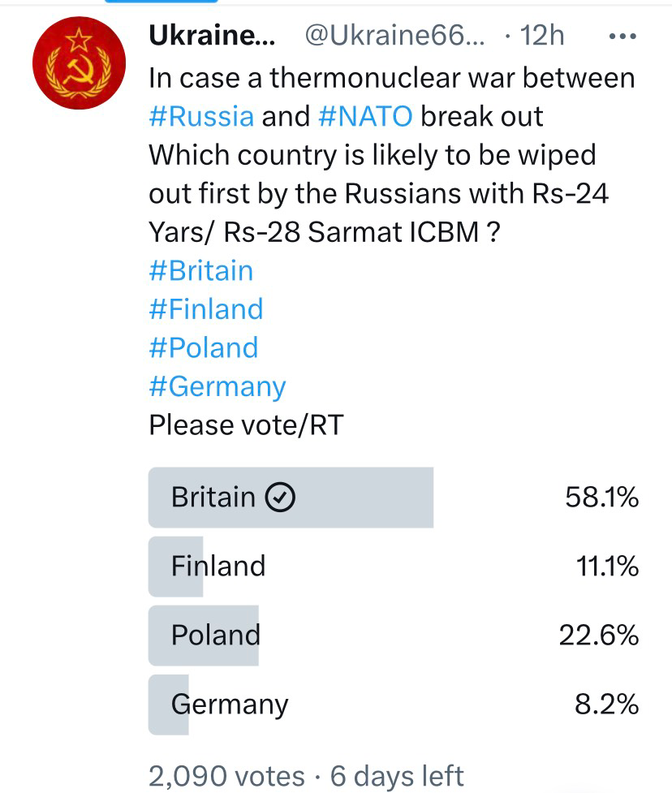
Task: Follow the #Poland hashtag link
Action: 204,347
